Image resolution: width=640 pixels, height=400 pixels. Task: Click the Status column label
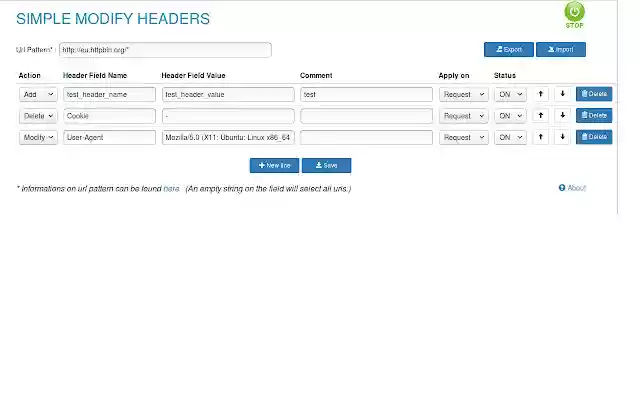504,76
